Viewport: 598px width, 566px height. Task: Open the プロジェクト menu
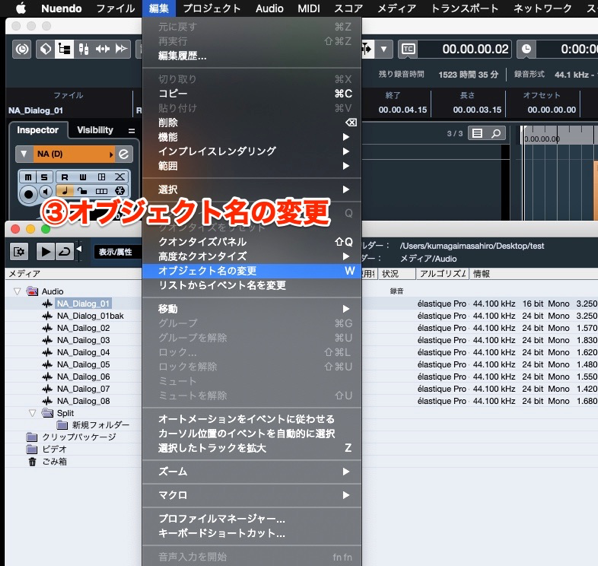click(x=212, y=8)
